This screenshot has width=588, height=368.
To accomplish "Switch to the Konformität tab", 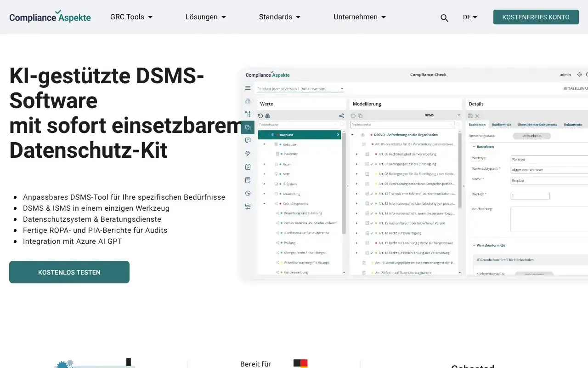I will [x=502, y=125].
